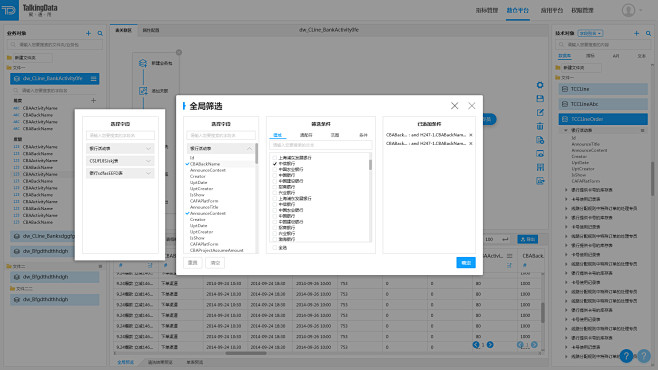Click the blue confirm button in the dialog

click(x=466, y=263)
